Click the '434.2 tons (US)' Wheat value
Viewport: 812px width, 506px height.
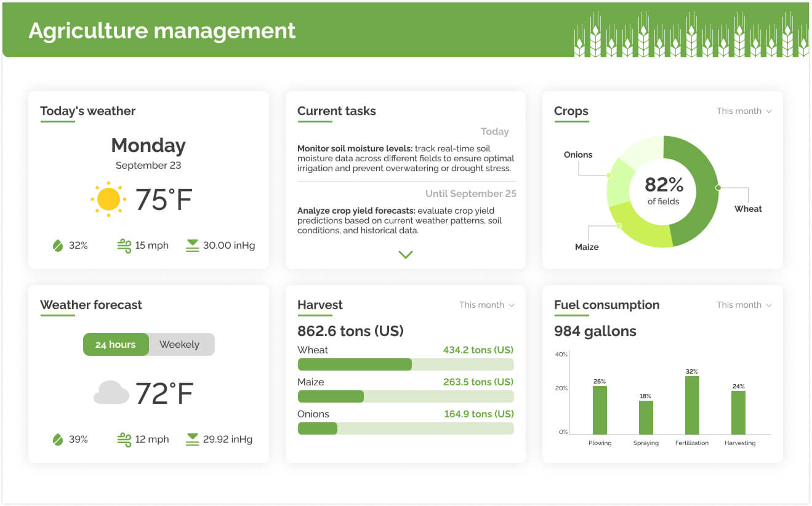click(x=478, y=350)
